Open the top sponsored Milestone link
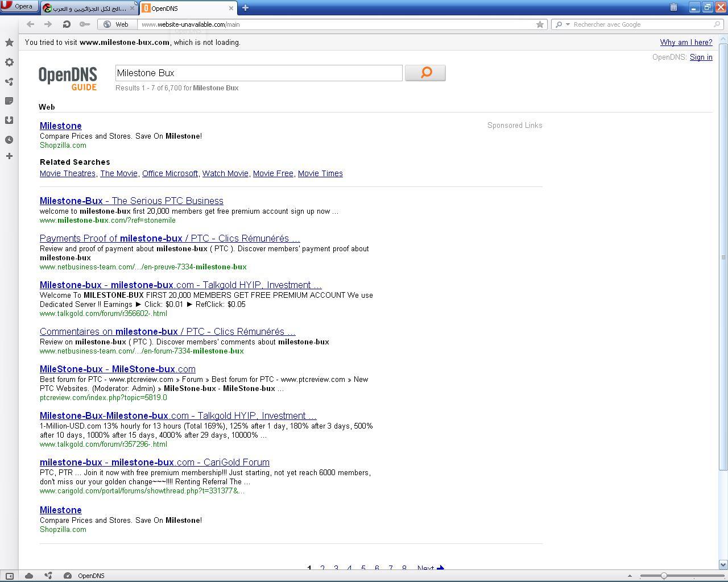 click(x=61, y=126)
